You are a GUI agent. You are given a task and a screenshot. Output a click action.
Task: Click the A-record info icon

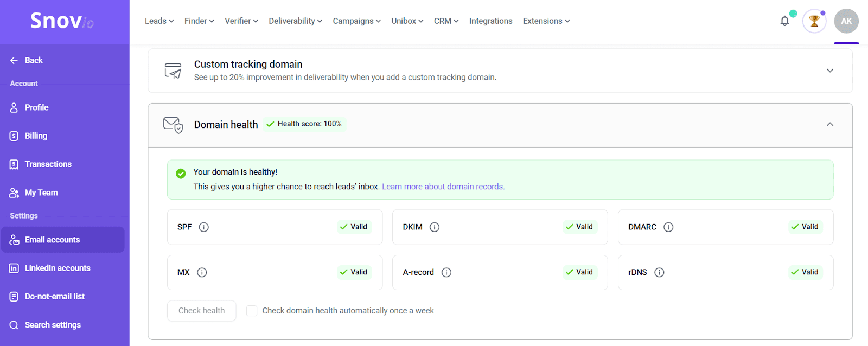click(446, 272)
